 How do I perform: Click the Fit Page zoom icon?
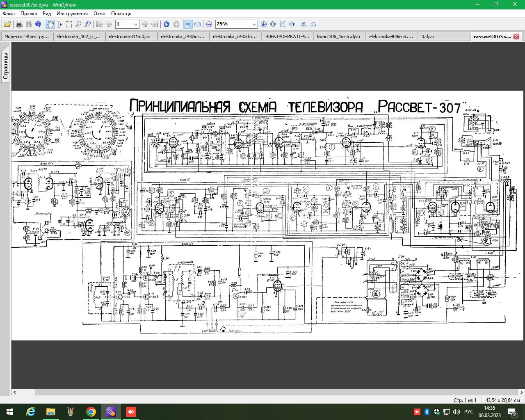(x=282, y=24)
